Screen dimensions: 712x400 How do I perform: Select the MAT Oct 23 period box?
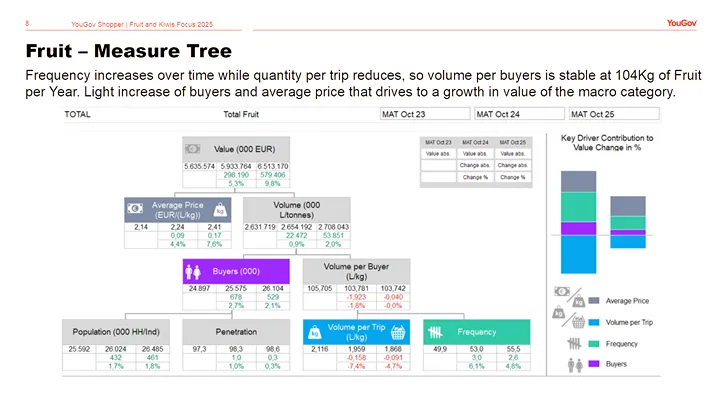(x=426, y=115)
